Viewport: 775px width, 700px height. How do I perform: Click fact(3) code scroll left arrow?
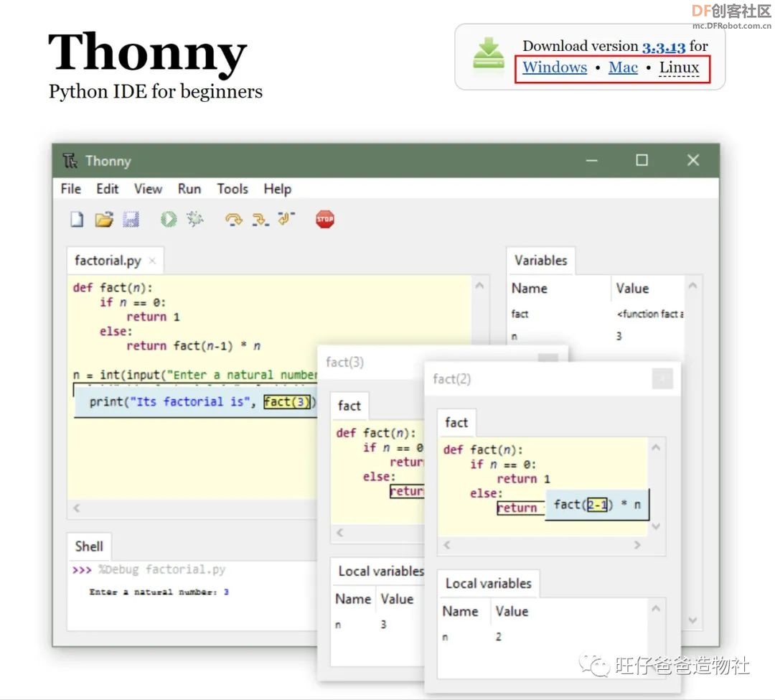click(339, 533)
